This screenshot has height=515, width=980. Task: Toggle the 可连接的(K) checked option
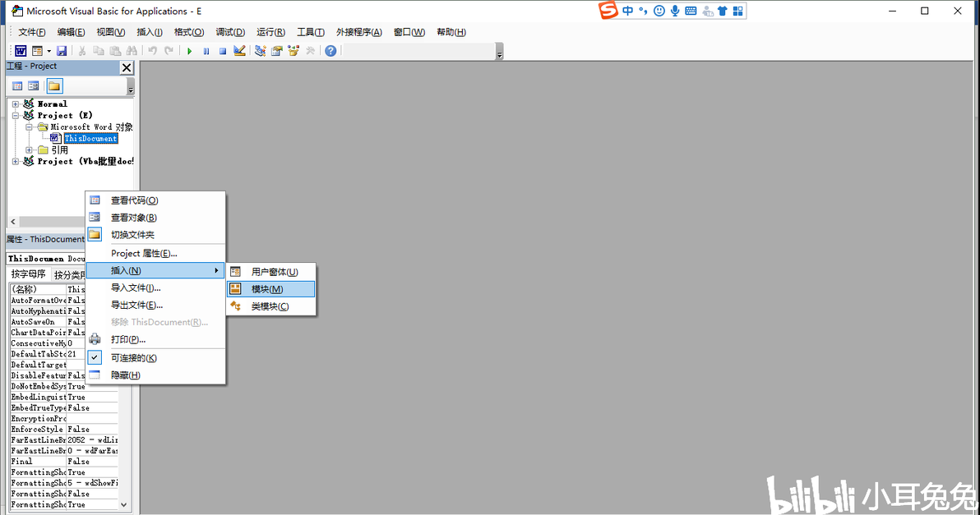pyautogui.click(x=155, y=357)
